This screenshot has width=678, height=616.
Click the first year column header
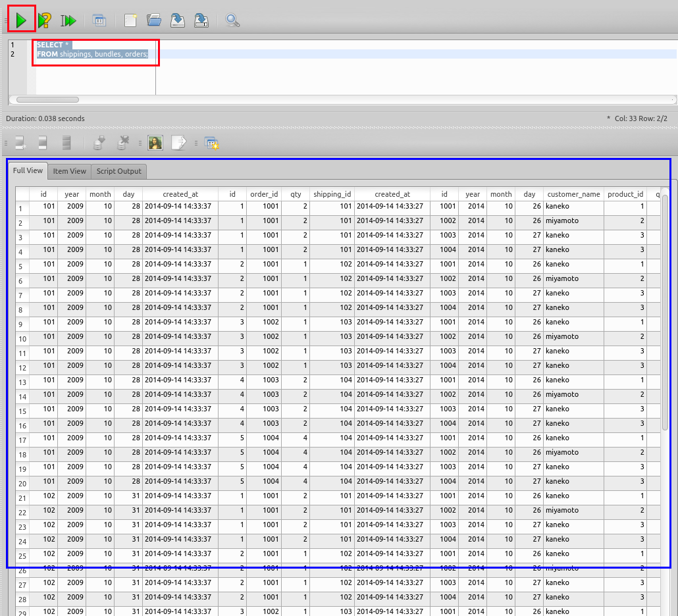pos(72,194)
